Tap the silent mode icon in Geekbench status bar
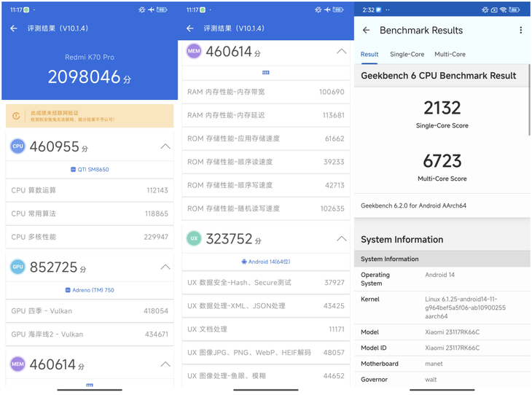This screenshot has height=395, width=532. click(485, 10)
